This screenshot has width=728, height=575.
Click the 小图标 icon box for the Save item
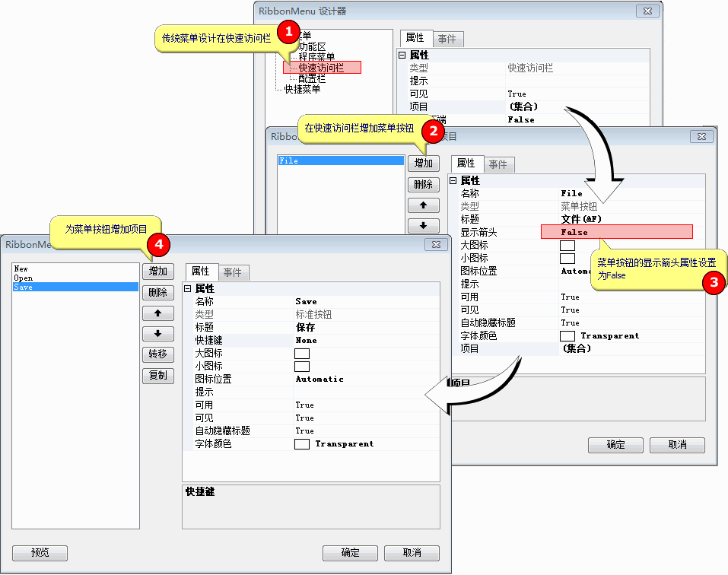[302, 367]
